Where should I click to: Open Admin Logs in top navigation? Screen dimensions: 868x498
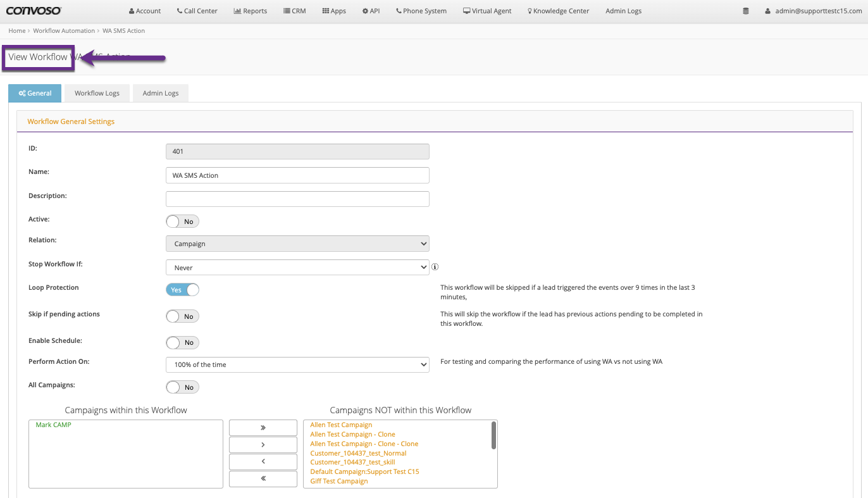(623, 11)
